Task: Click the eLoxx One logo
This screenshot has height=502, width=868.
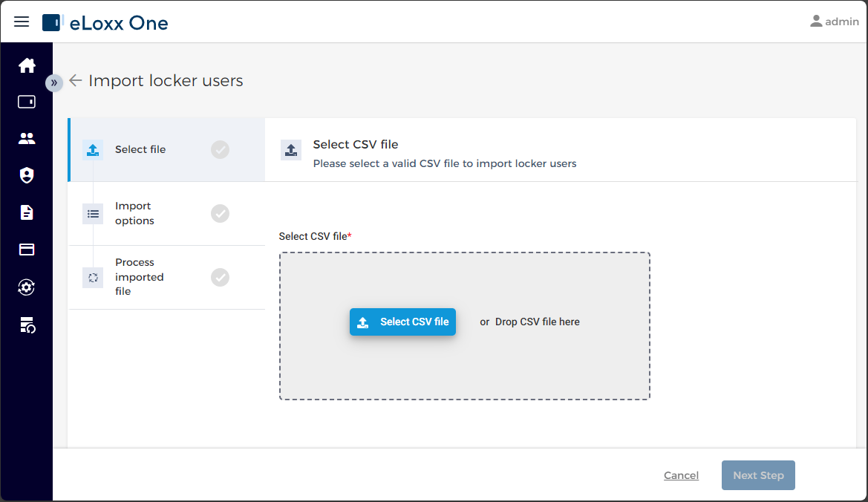Action: click(x=105, y=23)
